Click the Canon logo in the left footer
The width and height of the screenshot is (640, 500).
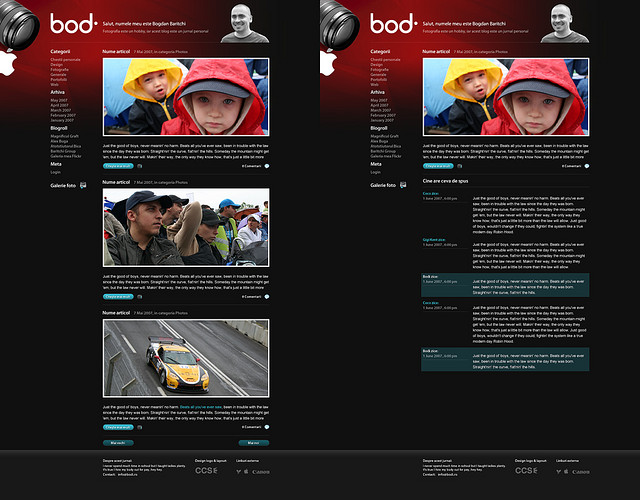[262, 471]
